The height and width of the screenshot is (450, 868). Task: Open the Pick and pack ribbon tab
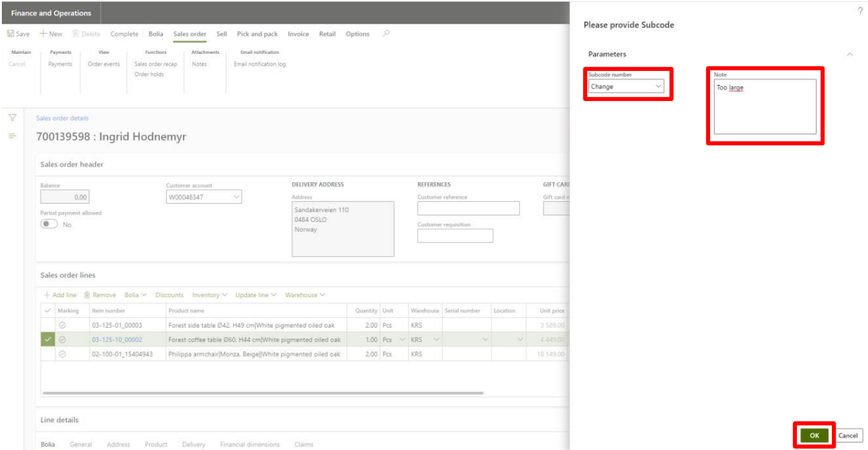tap(257, 34)
